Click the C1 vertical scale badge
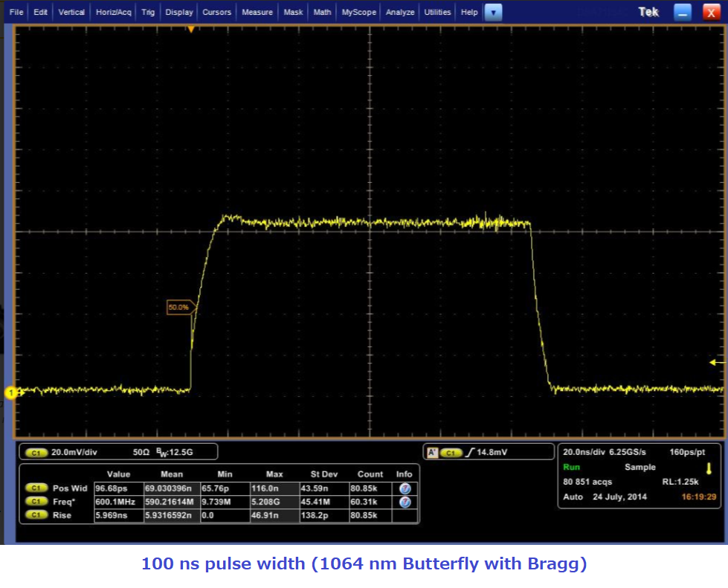The width and height of the screenshot is (728, 588). [x=35, y=452]
